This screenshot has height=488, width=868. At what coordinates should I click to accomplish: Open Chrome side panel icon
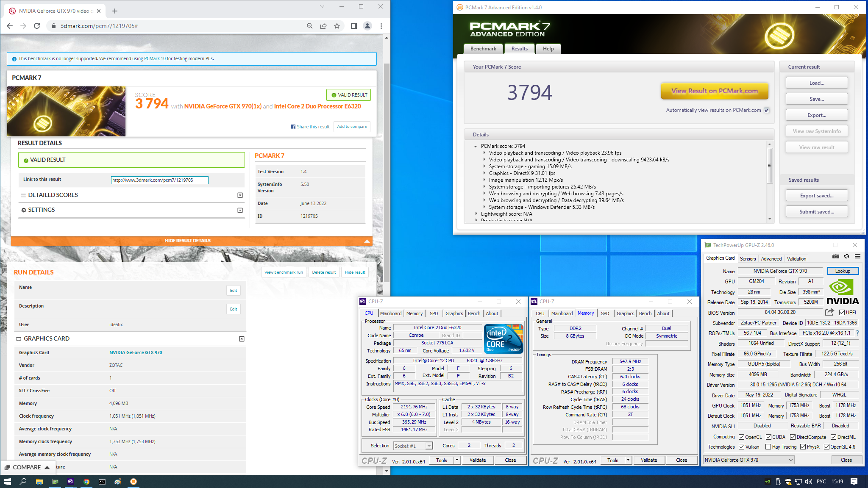coord(354,26)
